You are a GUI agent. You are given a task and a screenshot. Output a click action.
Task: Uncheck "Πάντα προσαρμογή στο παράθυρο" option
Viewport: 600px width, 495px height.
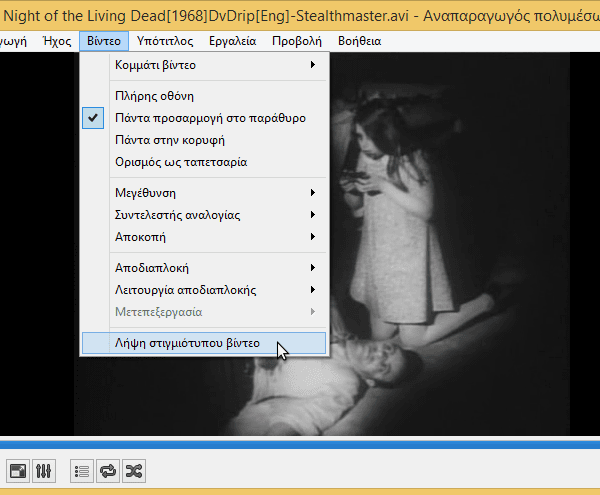pyautogui.click(x=204, y=118)
